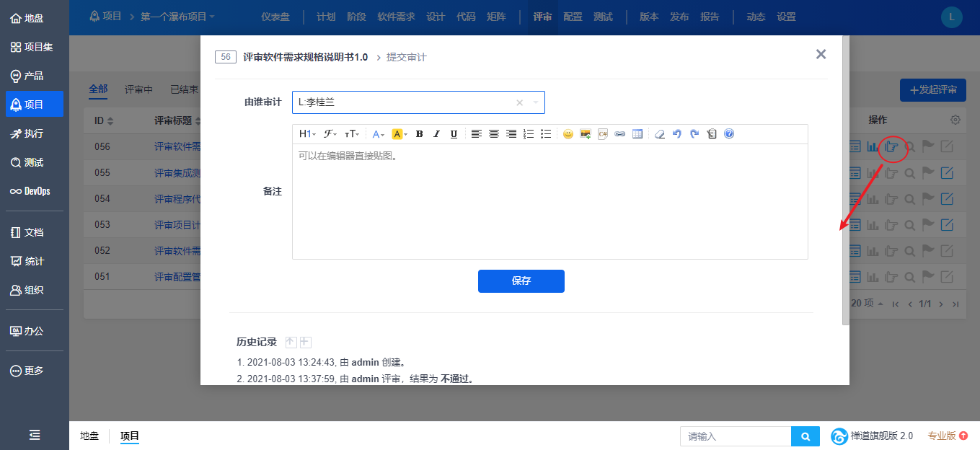This screenshot has height=450, width=980.
Task: Insert a code block via code icon
Action: tap(603, 134)
